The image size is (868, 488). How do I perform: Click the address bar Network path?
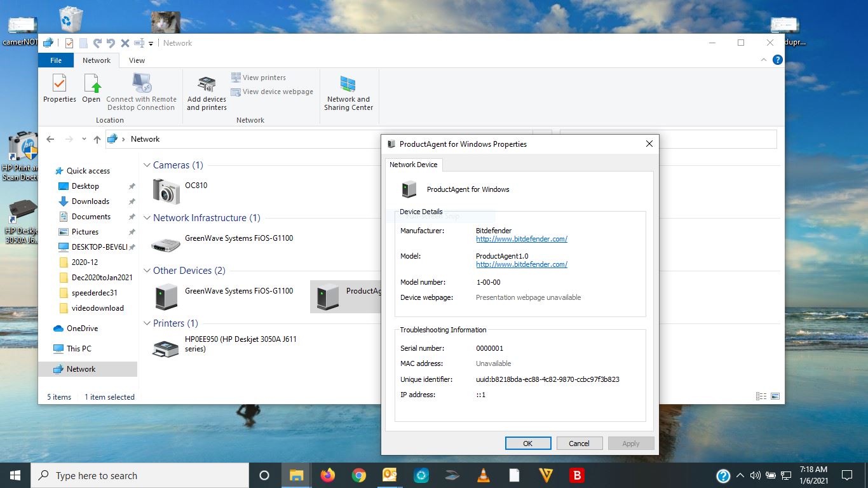(x=145, y=139)
